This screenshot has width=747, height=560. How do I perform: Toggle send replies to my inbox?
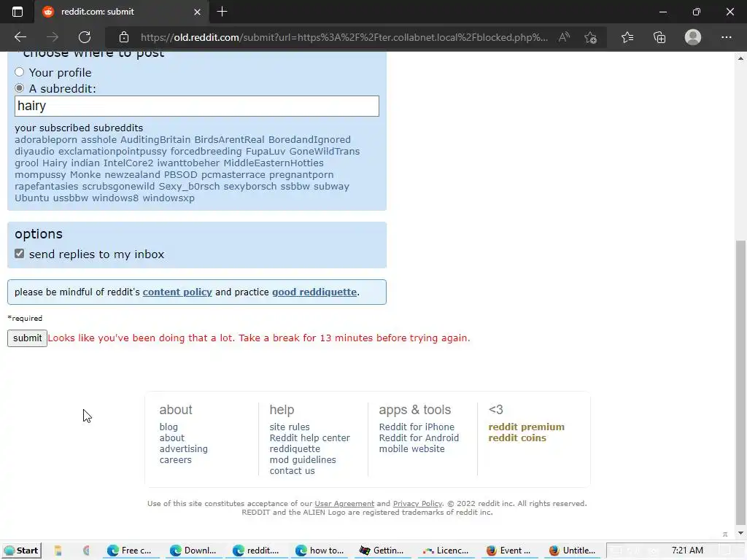click(x=19, y=253)
